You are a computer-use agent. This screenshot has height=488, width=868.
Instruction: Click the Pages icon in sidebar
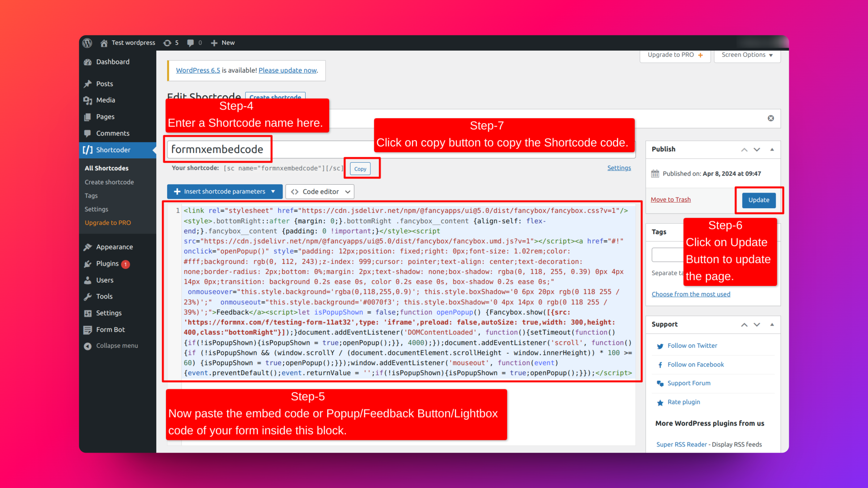click(x=88, y=117)
